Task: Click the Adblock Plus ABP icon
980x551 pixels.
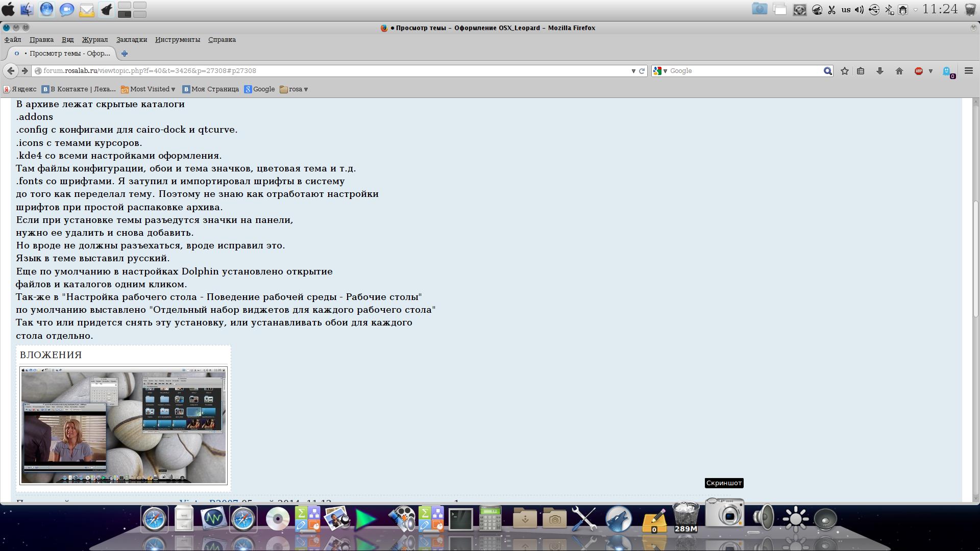Action: pyautogui.click(x=919, y=71)
